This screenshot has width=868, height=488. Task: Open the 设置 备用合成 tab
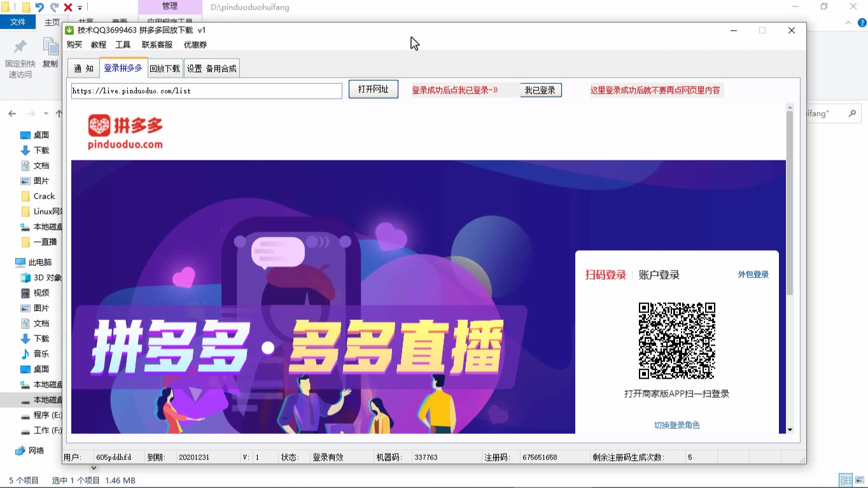point(212,68)
